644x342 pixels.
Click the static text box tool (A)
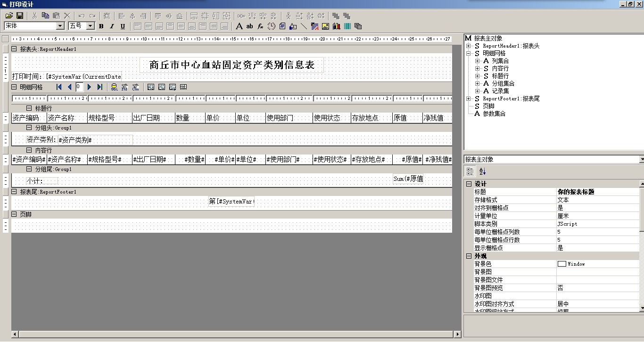pyautogui.click(x=239, y=26)
